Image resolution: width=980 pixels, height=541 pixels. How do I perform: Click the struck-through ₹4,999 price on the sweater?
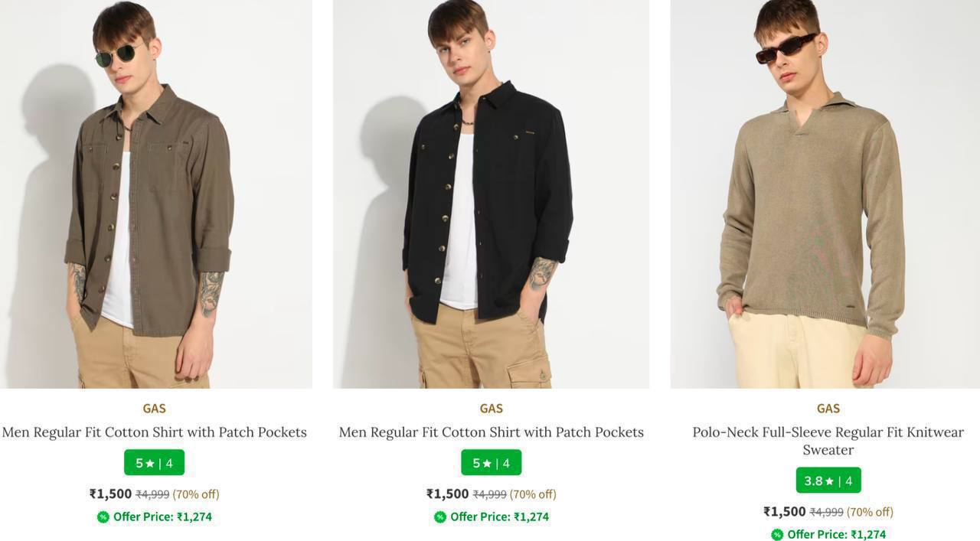click(826, 512)
